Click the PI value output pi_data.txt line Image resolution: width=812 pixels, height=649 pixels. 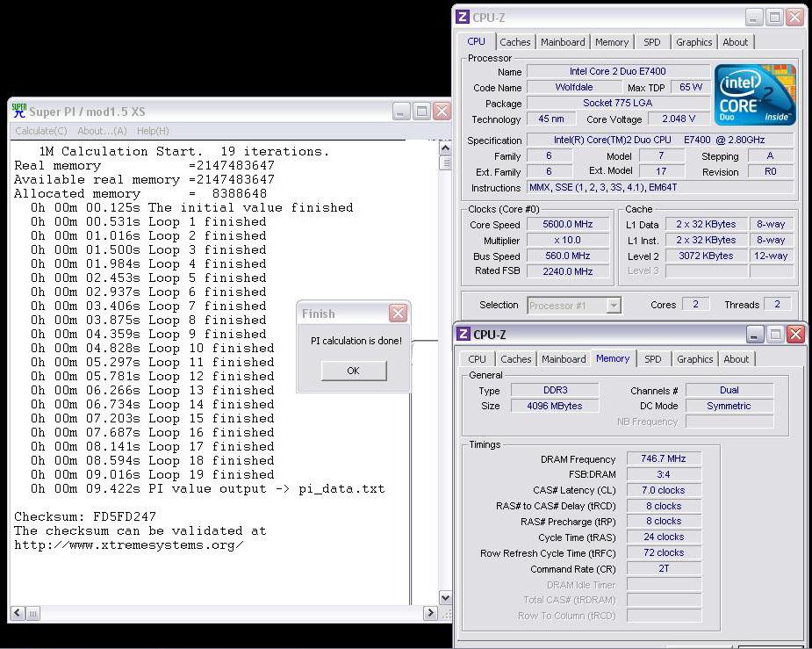208,488
